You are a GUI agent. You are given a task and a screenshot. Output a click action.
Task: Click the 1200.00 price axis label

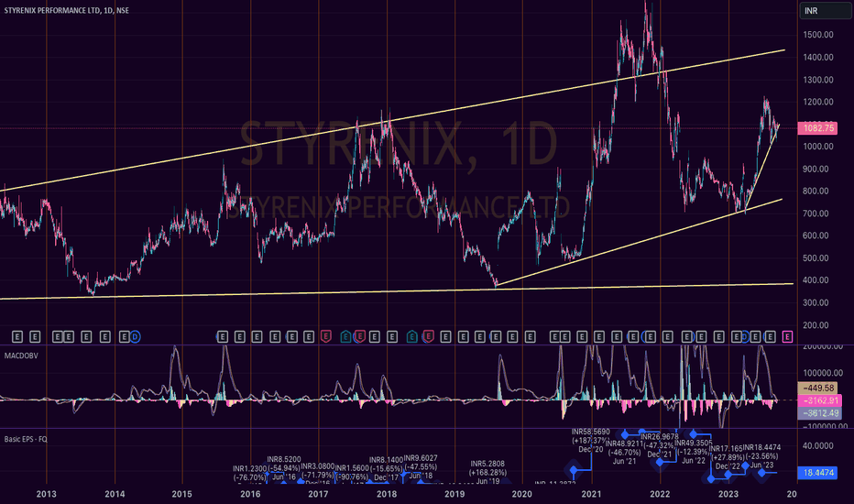tap(818, 102)
